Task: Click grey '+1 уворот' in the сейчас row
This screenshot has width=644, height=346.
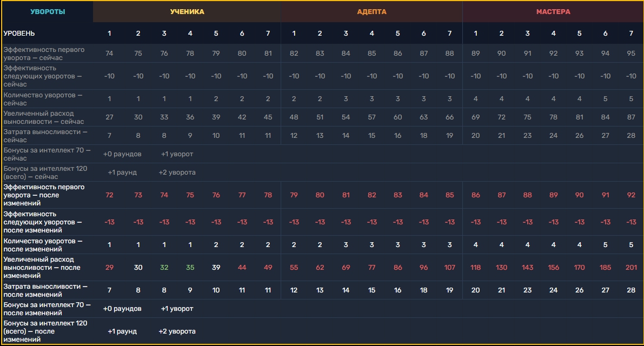Action: pyautogui.click(x=177, y=154)
